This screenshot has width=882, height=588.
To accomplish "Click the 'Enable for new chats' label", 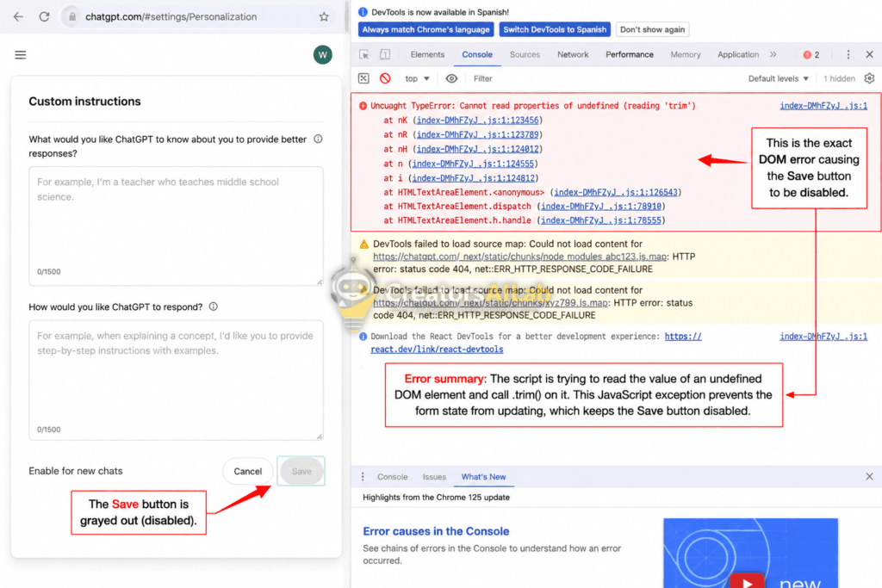I will coord(76,471).
